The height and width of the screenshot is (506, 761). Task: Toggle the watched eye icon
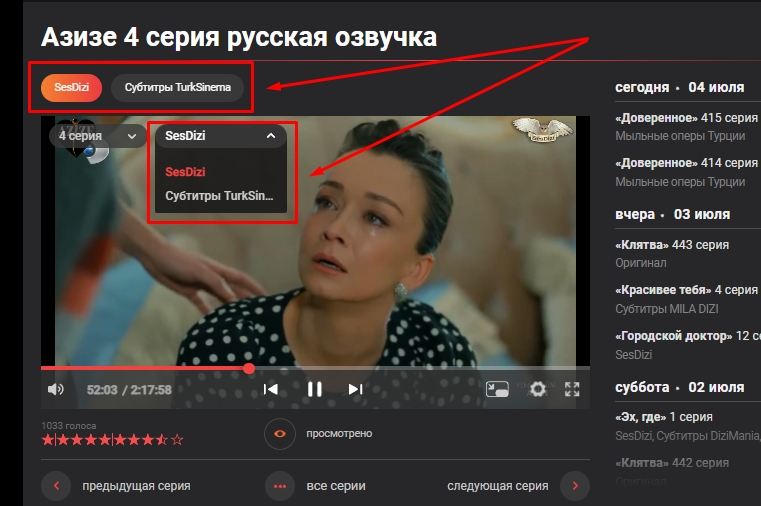(x=280, y=434)
